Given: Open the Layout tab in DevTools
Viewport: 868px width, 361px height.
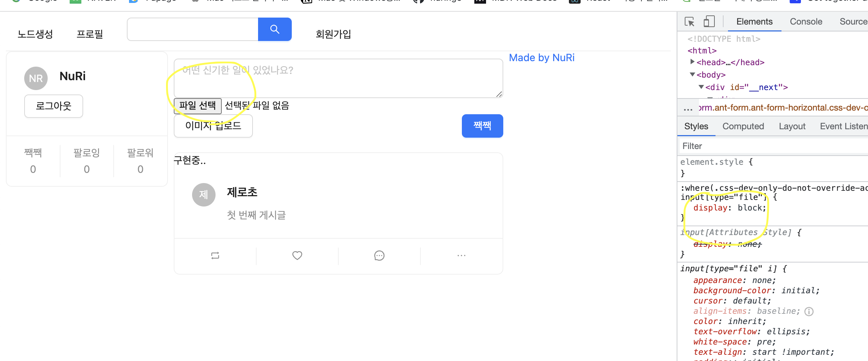Looking at the screenshot, I should 792,126.
